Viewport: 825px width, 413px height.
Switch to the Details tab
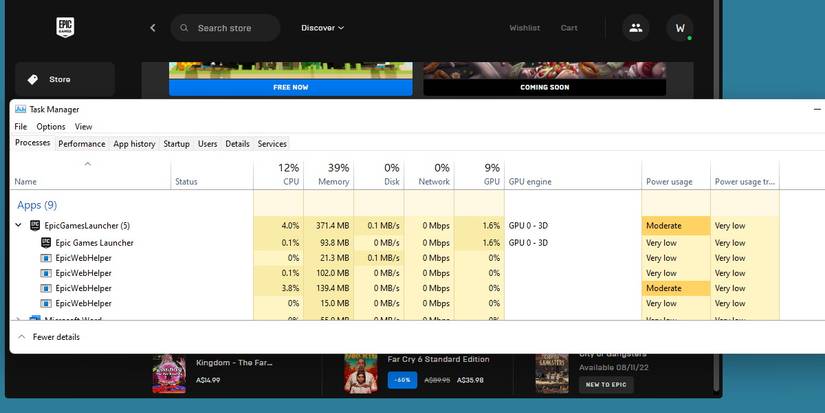tap(237, 144)
